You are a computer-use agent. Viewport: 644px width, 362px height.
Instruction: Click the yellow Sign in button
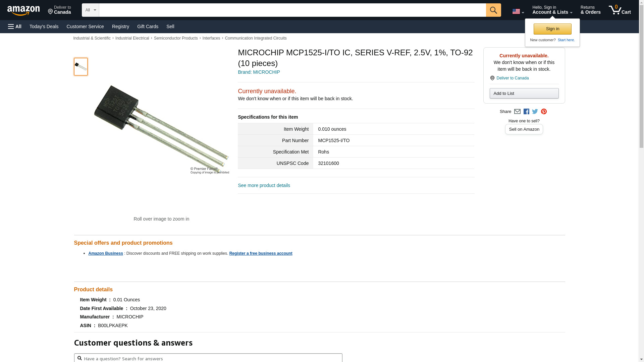pyautogui.click(x=552, y=29)
